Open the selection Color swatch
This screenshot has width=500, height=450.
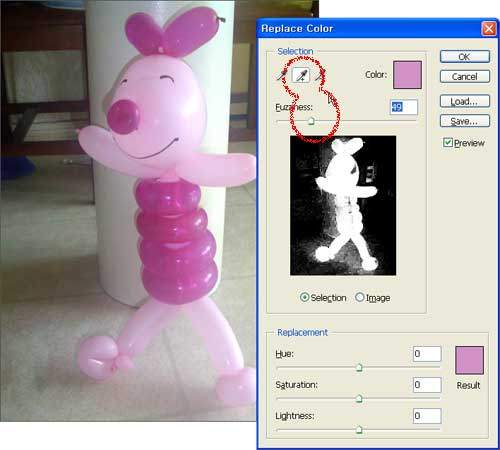(x=407, y=75)
